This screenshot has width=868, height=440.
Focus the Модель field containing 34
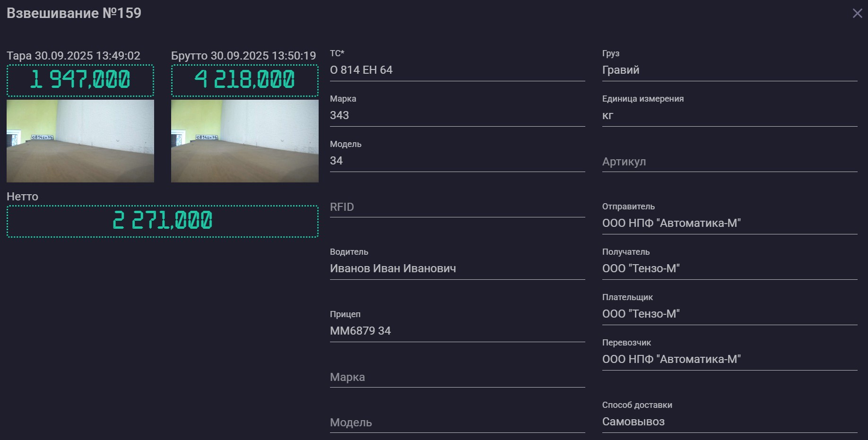pos(457,161)
